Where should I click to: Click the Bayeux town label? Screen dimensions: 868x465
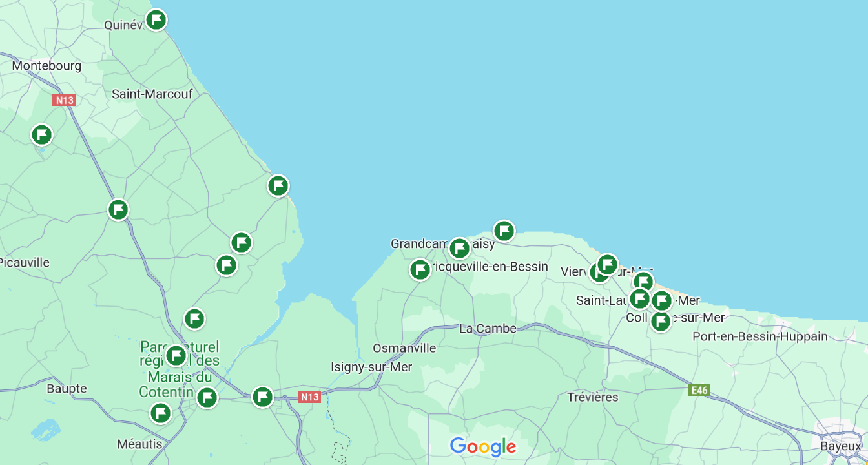click(x=840, y=446)
